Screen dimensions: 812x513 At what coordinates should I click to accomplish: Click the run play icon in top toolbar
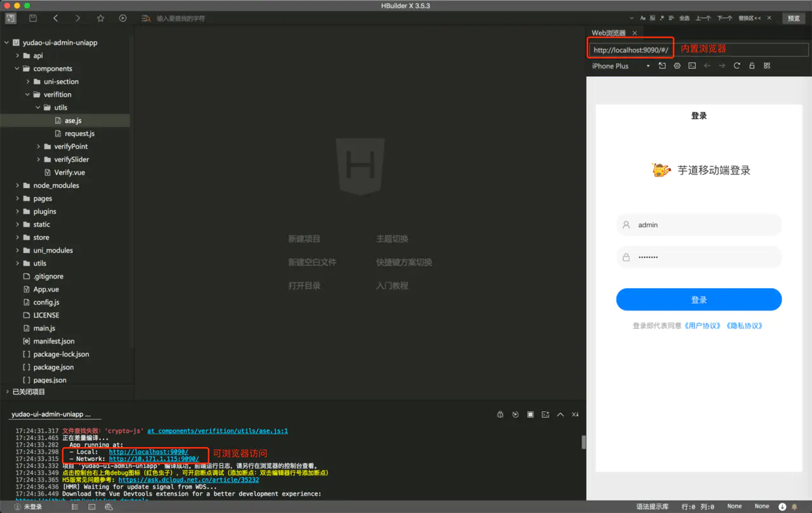pyautogui.click(x=123, y=18)
